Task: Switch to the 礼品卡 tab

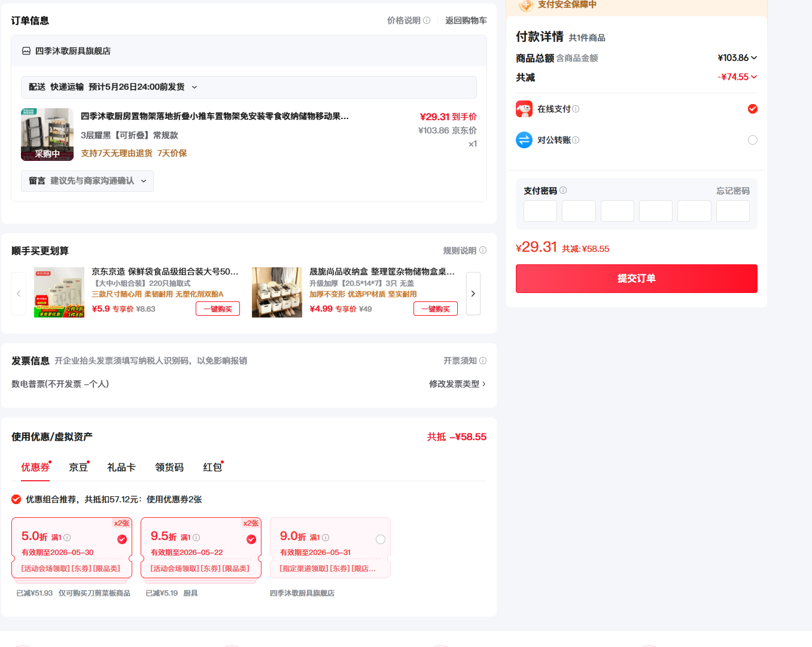Action: pyautogui.click(x=121, y=468)
